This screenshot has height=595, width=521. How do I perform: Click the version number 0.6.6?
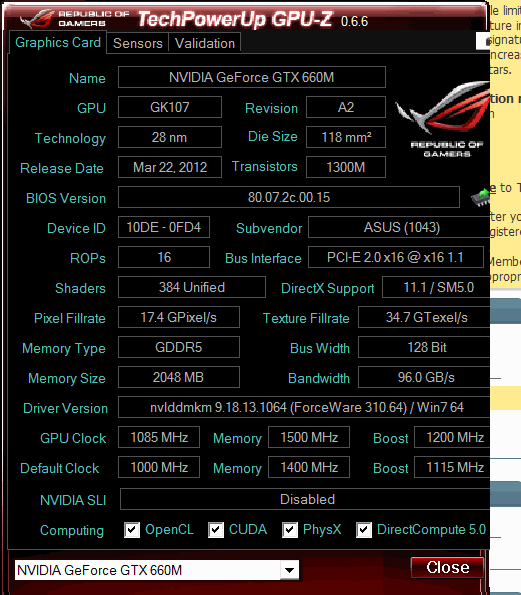354,21
